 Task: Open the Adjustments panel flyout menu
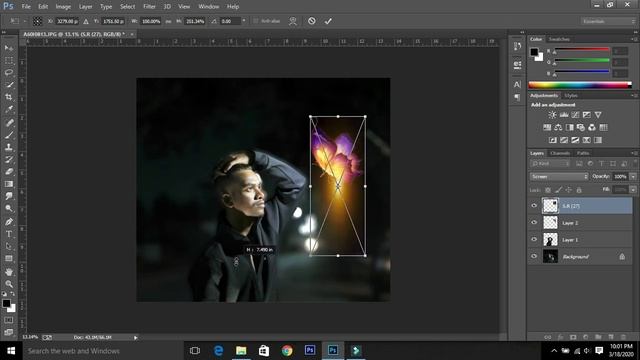[x=633, y=96]
